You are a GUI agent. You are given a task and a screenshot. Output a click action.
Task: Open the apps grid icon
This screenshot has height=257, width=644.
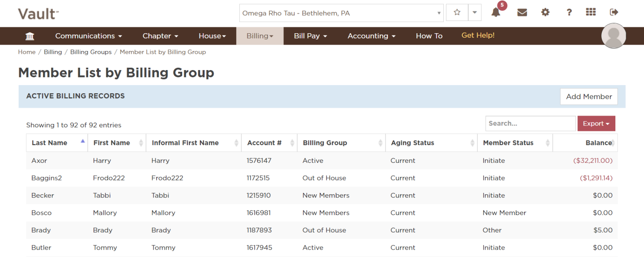pyautogui.click(x=590, y=12)
